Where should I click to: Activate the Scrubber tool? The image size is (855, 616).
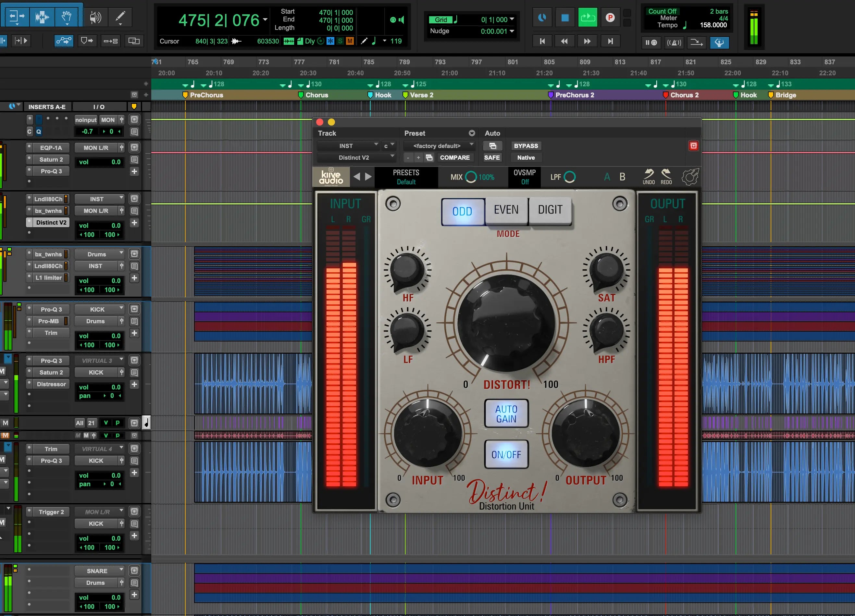point(95,17)
